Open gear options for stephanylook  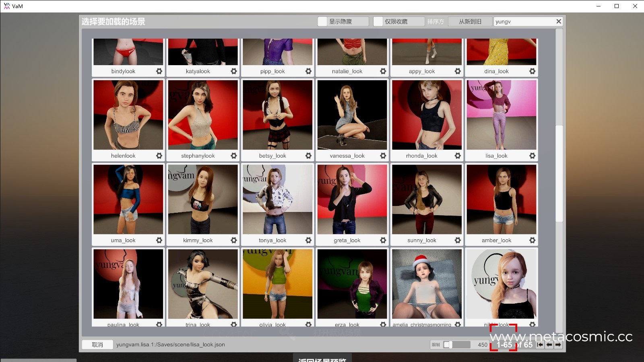234,156
